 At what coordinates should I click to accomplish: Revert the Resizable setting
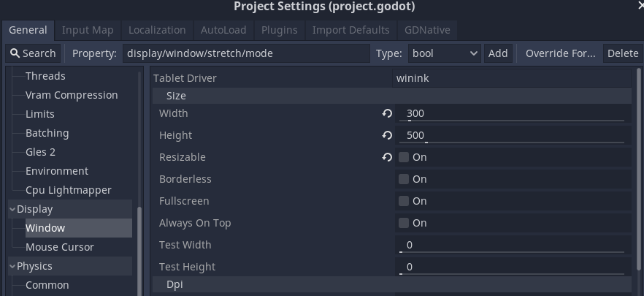coord(387,157)
